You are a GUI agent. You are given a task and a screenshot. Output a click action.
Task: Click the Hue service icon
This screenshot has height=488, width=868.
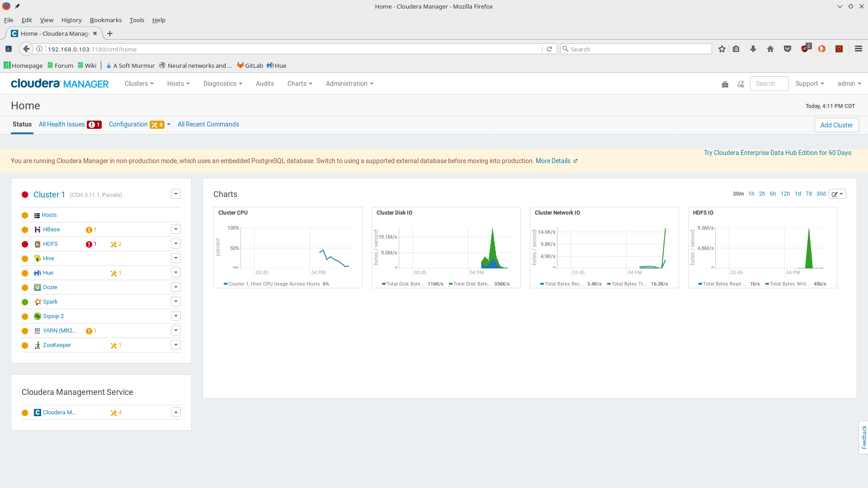click(38, 273)
